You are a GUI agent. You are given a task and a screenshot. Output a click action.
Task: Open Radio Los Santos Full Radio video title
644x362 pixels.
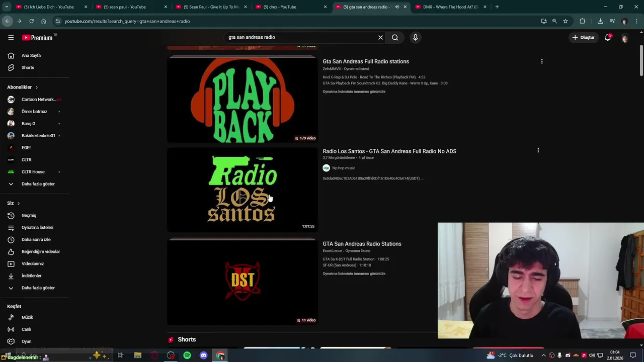tap(389, 151)
